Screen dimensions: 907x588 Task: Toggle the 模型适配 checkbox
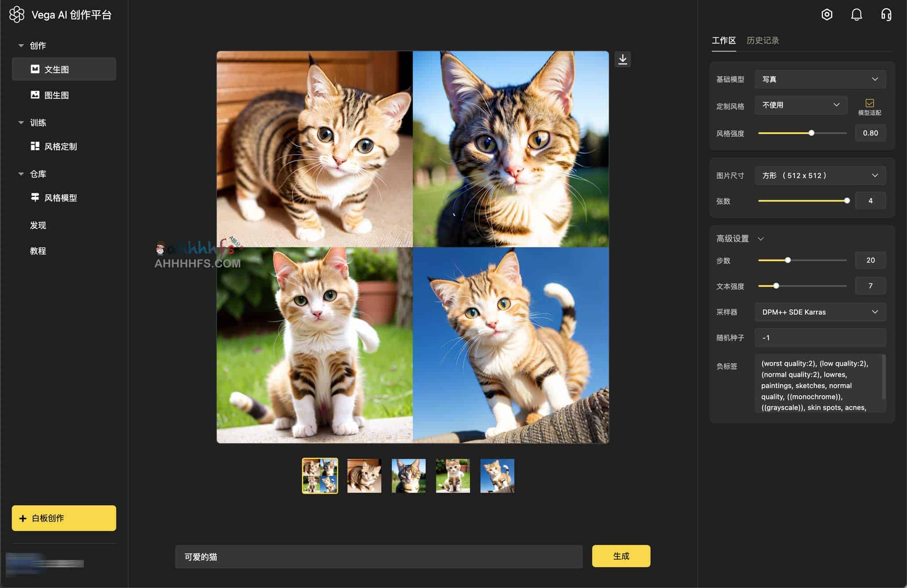point(869,103)
